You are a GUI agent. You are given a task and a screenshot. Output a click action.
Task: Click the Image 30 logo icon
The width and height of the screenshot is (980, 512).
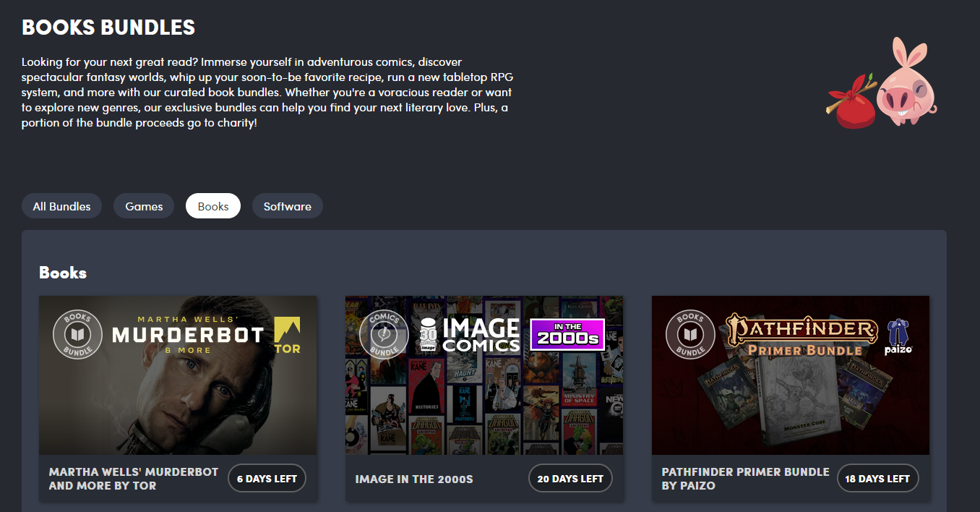(x=427, y=335)
